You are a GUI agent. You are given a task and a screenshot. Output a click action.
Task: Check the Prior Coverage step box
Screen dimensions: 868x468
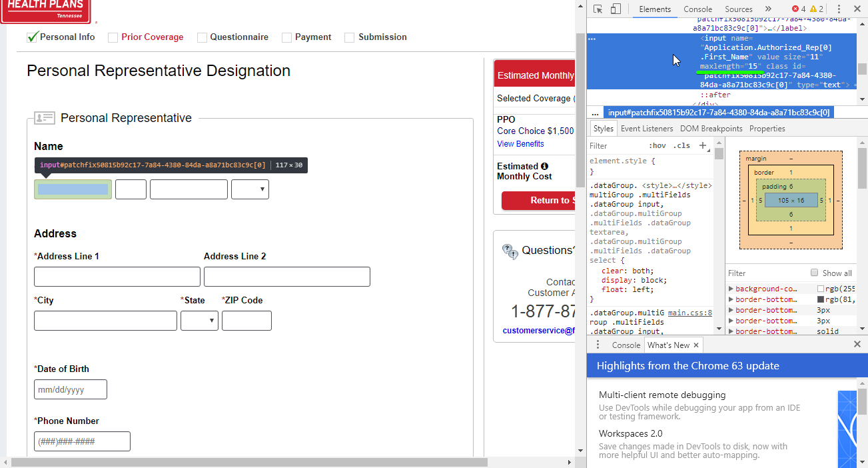tap(113, 37)
